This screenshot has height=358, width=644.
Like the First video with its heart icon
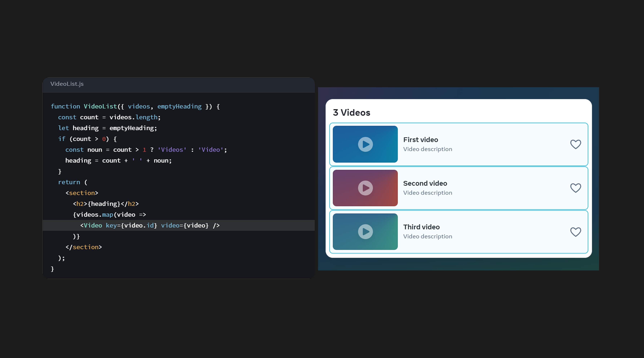tap(576, 144)
